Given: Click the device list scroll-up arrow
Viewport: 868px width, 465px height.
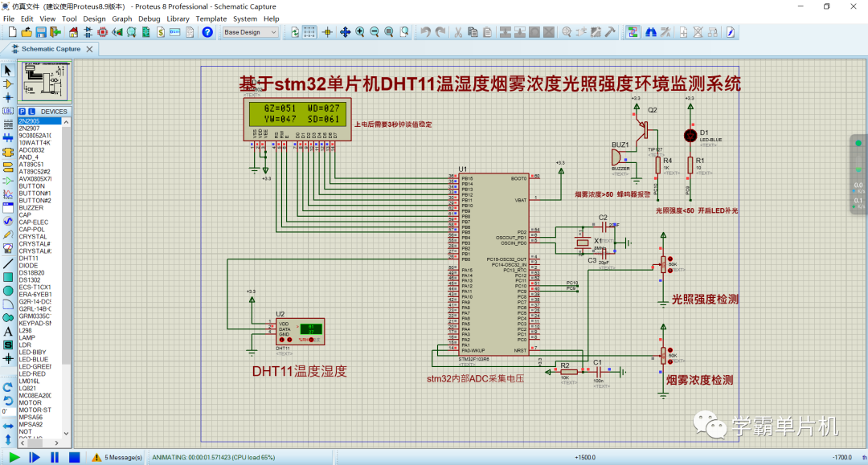Looking at the screenshot, I should click(x=66, y=121).
